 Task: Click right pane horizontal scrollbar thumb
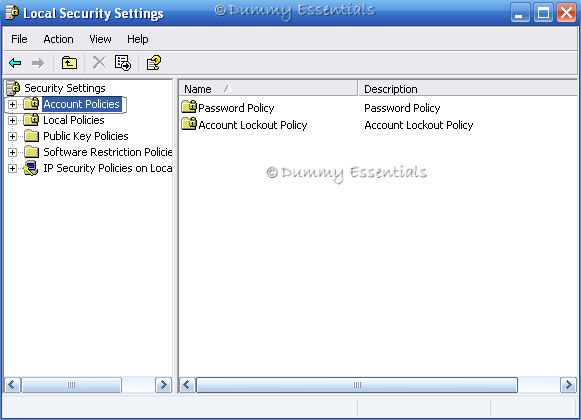(357, 385)
